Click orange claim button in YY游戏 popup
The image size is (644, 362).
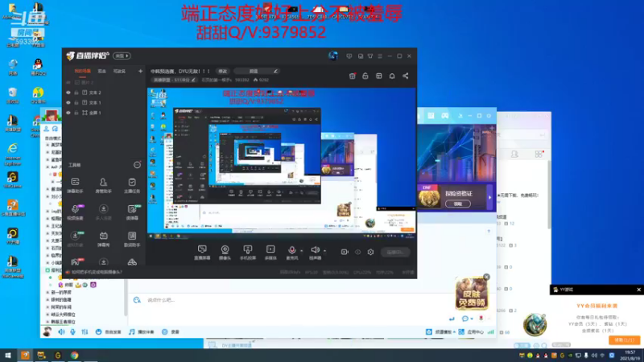click(625, 340)
